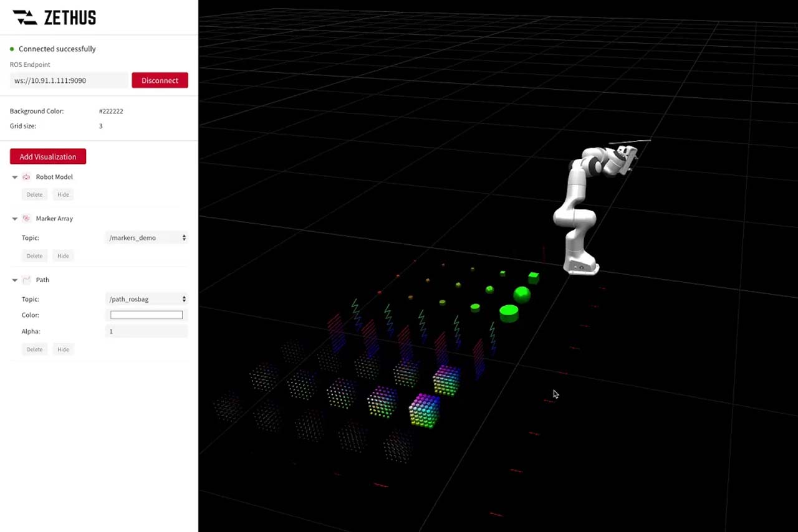The height and width of the screenshot is (532, 798).
Task: Click the Add Visualization button
Action: pos(48,156)
